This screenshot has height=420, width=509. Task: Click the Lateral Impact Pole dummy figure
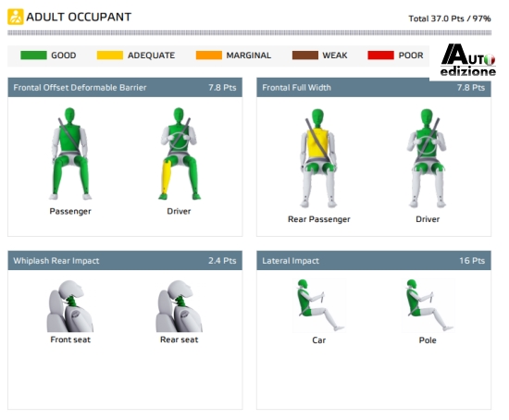click(428, 305)
